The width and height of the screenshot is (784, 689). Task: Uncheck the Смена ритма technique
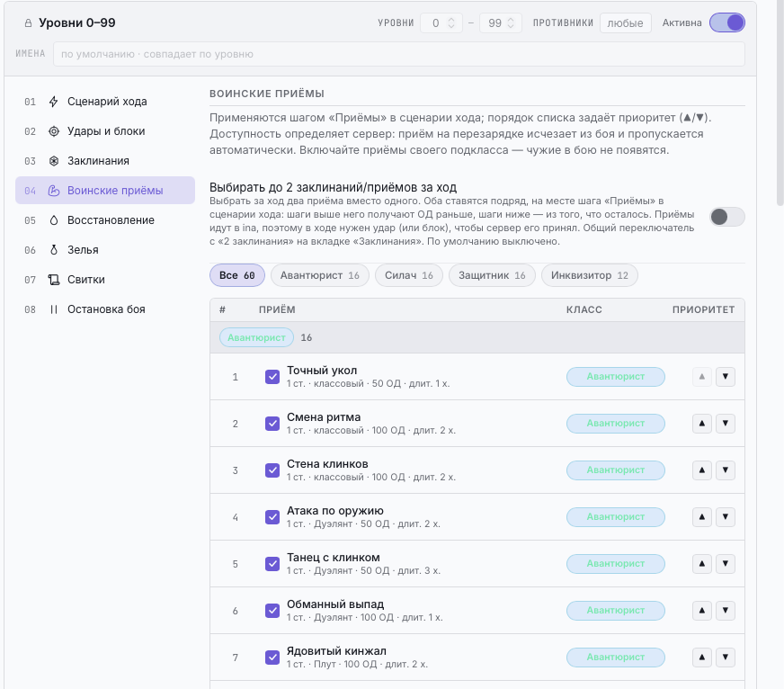point(272,424)
